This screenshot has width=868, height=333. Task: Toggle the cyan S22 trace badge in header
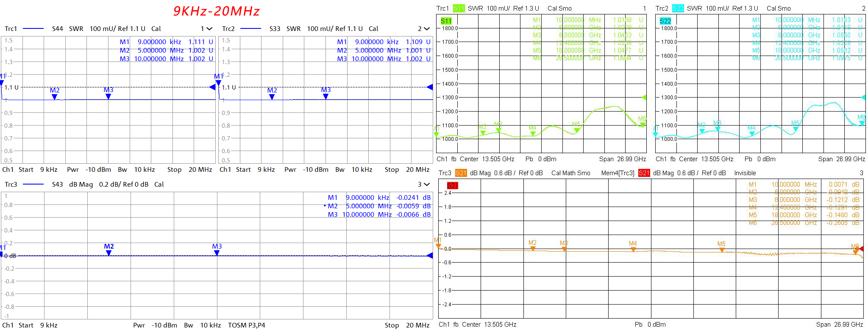click(678, 8)
